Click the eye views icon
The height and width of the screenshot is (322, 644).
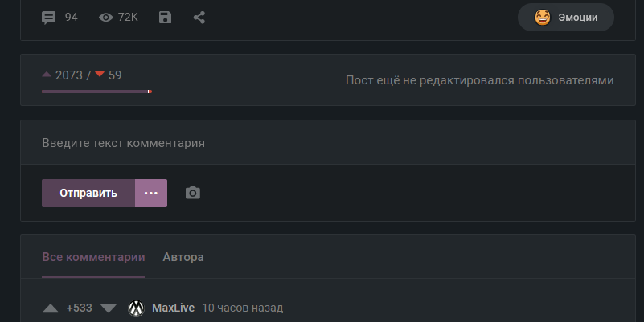pyautogui.click(x=105, y=17)
